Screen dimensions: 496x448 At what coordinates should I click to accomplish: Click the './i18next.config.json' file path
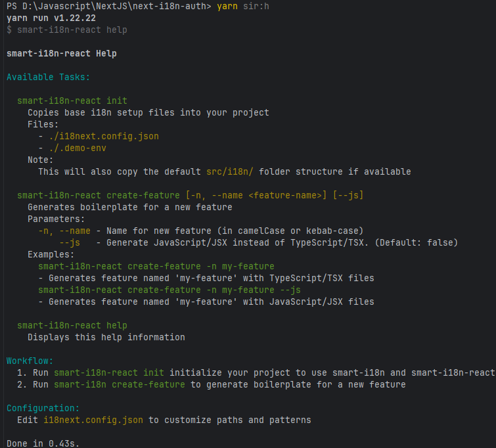[x=104, y=137]
